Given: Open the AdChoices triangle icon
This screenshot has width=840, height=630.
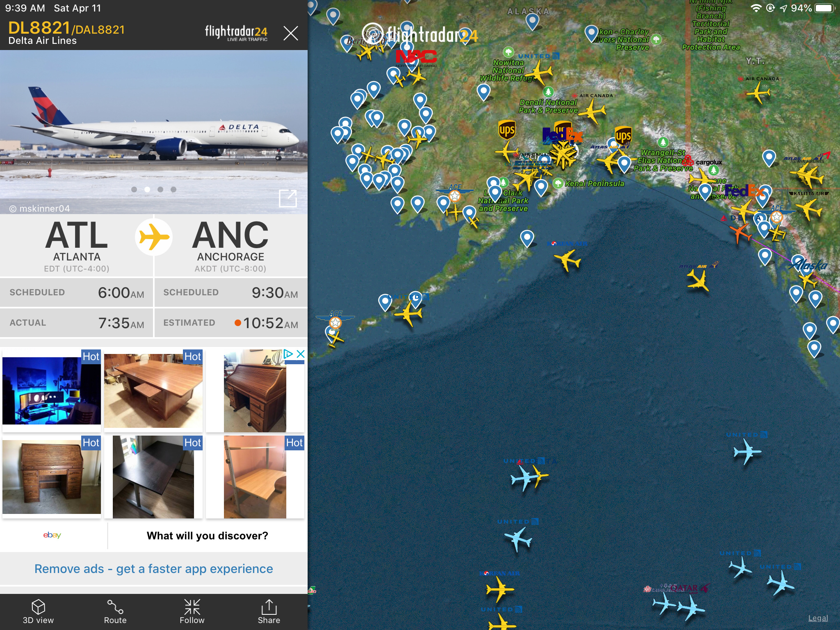Looking at the screenshot, I should [288, 354].
